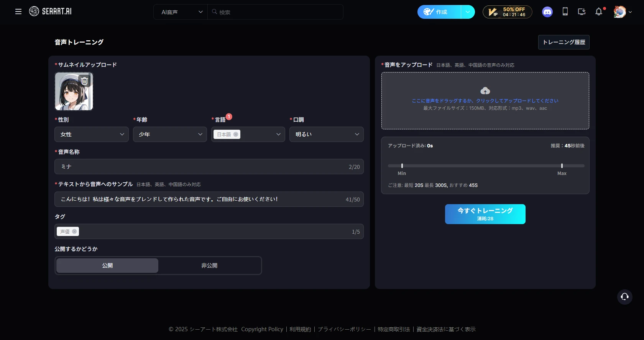Expand the 口調 dropdown
This screenshot has width=644, height=340.
[x=326, y=134]
